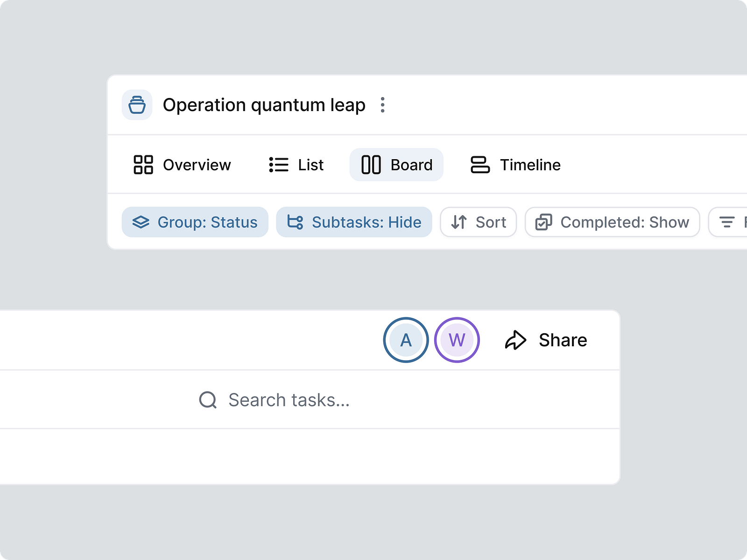The image size is (747, 560).
Task: Switch to the Timeline tab
Action: [530, 165]
